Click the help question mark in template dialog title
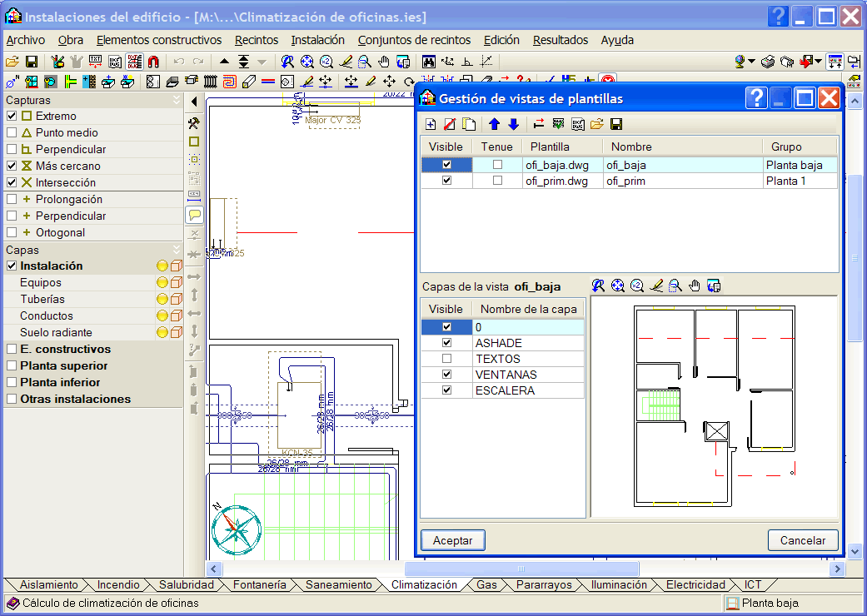867x616 pixels. point(756,98)
